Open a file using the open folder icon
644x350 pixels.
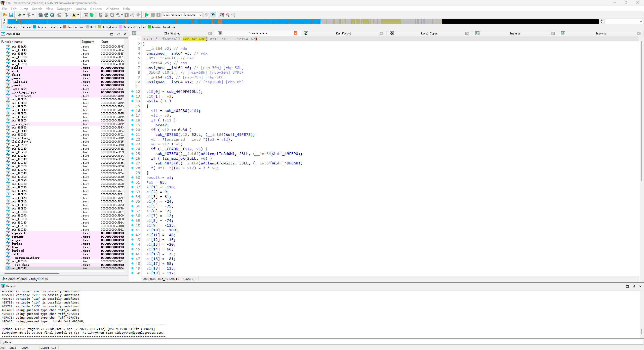tap(5, 15)
